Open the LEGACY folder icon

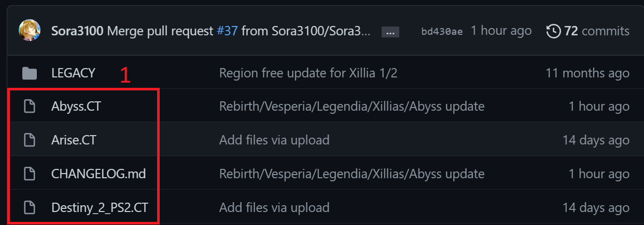[30, 73]
